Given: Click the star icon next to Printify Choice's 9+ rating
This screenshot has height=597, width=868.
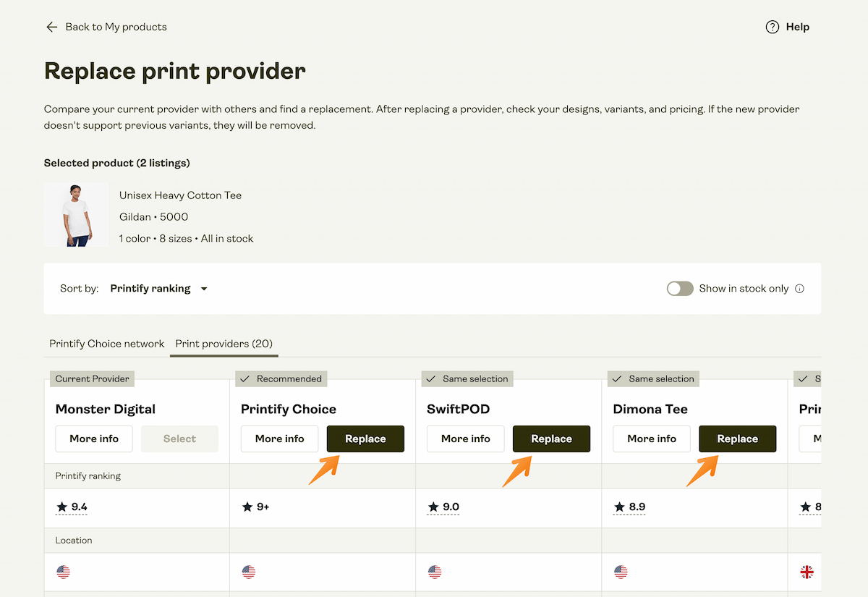Looking at the screenshot, I should [x=247, y=507].
